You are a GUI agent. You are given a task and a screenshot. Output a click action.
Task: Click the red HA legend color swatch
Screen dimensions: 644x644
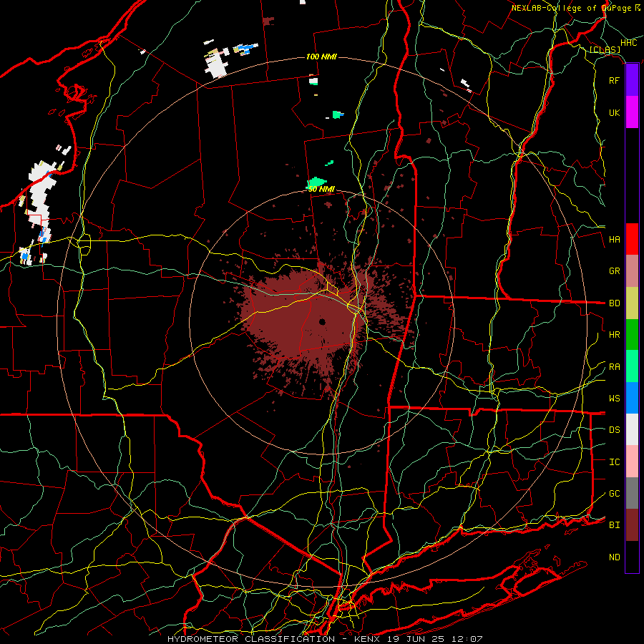(x=632, y=239)
